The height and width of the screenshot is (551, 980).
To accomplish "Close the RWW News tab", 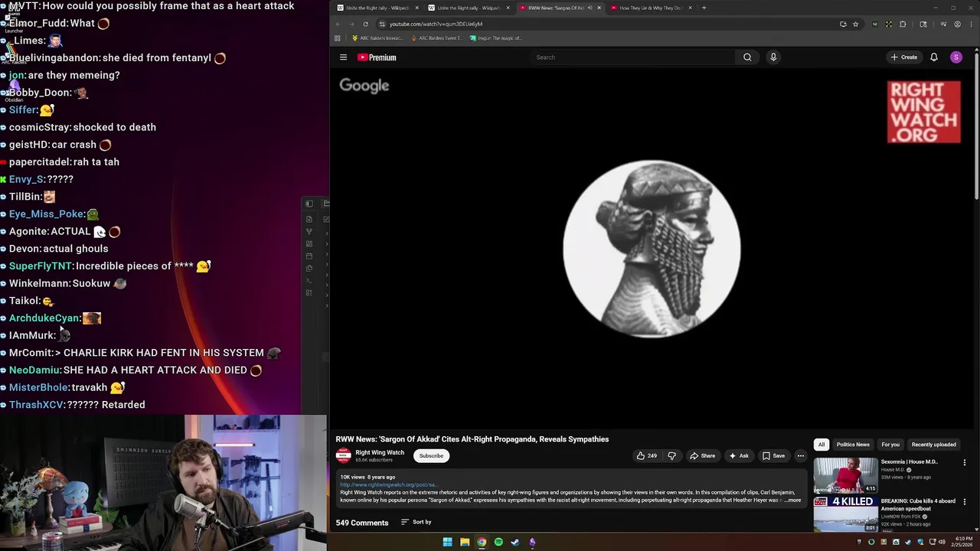I will click(599, 8).
